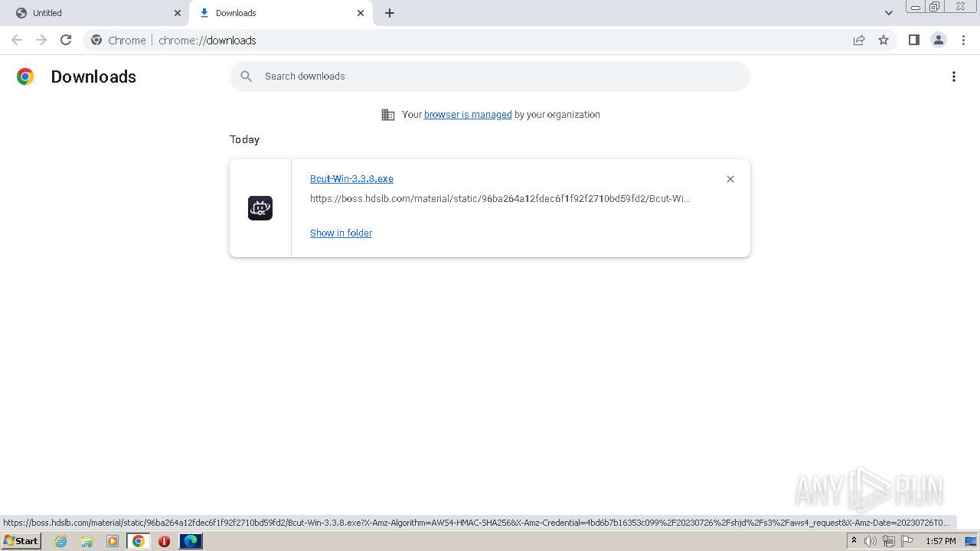Click the Chrome site info icon in address bar
The height and width of the screenshot is (551, 980).
pos(96,40)
